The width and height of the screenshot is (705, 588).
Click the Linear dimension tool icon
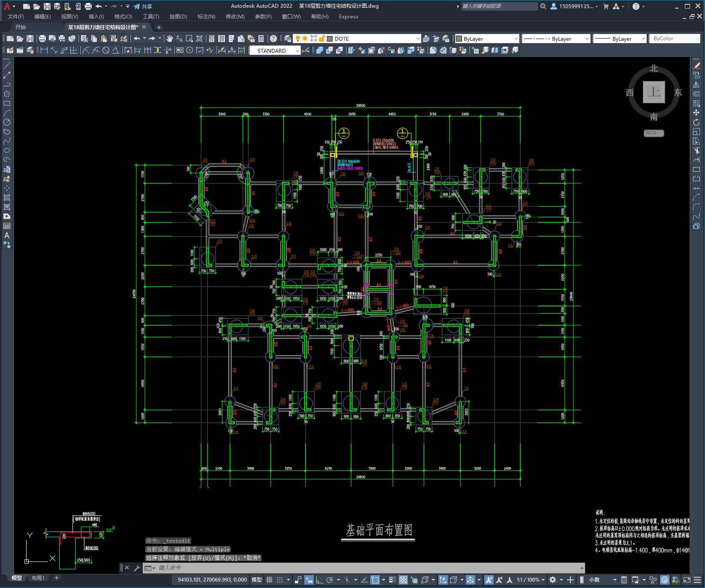pos(44,50)
